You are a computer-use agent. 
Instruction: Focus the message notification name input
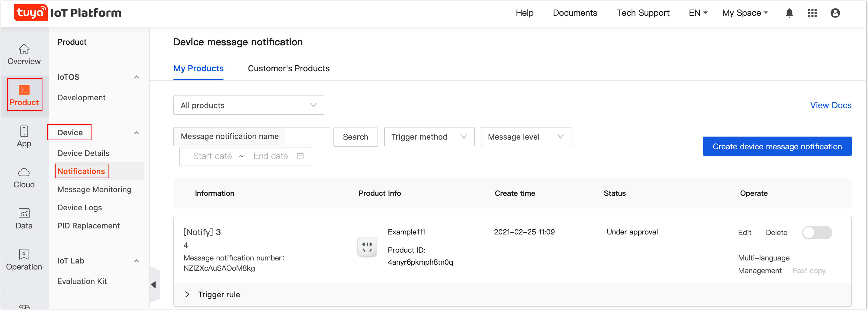click(x=308, y=137)
